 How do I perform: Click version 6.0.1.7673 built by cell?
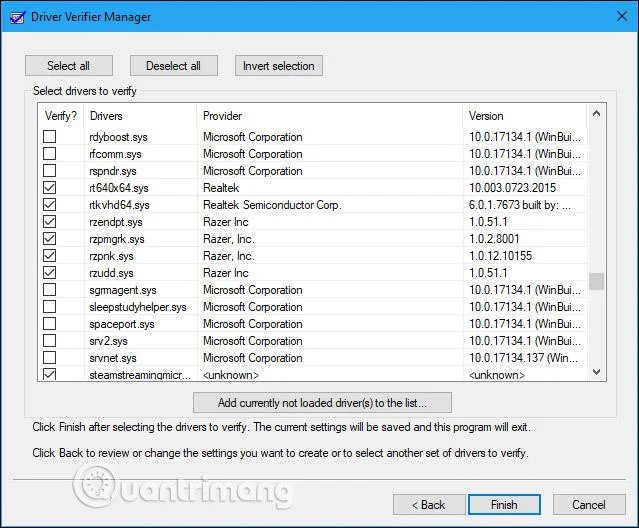pyautogui.click(x=520, y=205)
